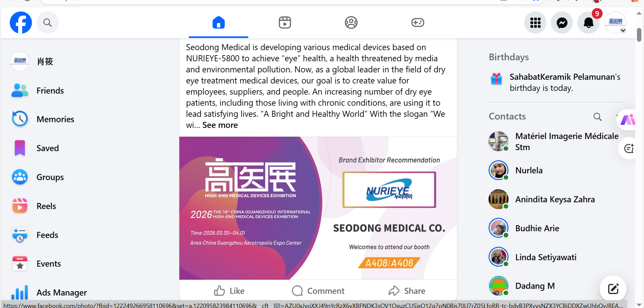Click the Facebook logo icon

[21, 23]
